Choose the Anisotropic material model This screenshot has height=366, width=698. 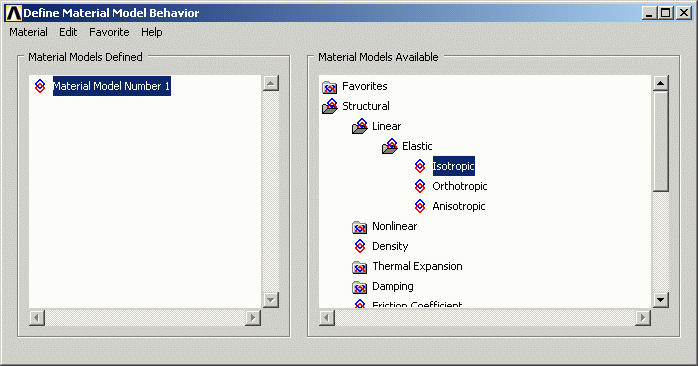pyautogui.click(x=459, y=206)
